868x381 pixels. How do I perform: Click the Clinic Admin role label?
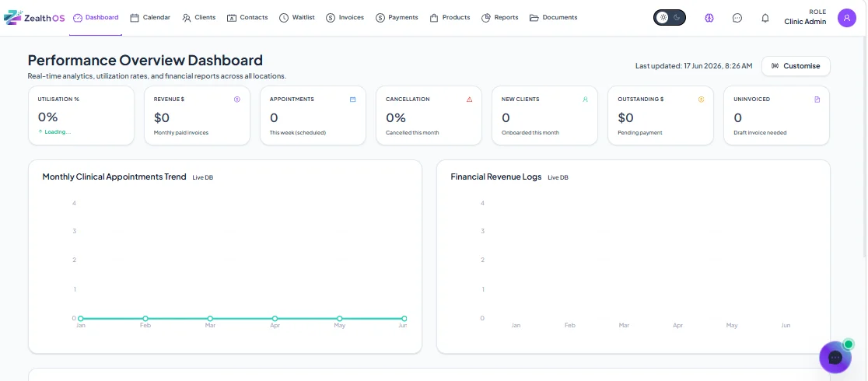pyautogui.click(x=805, y=22)
